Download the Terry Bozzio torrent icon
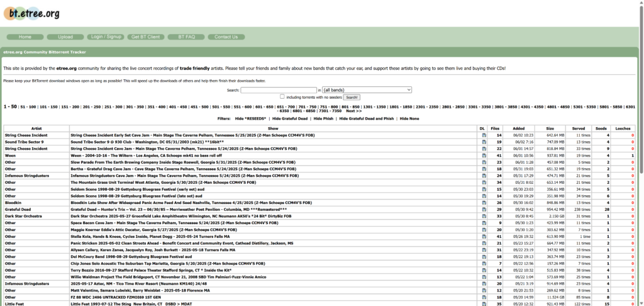 pyautogui.click(x=484, y=270)
